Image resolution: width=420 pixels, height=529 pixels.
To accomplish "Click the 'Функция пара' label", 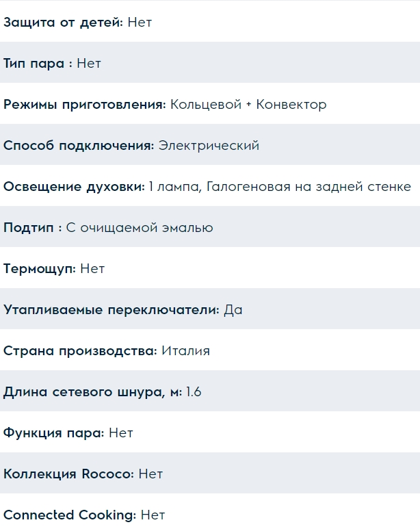I will [53, 433].
